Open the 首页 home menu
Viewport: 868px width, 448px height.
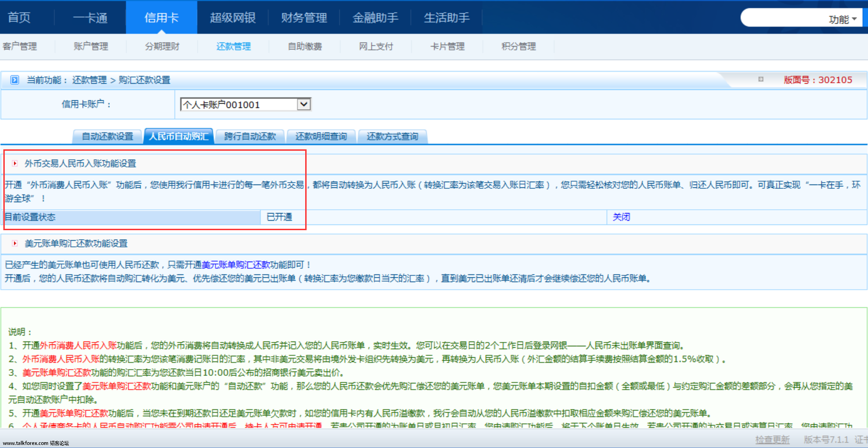pos(19,18)
